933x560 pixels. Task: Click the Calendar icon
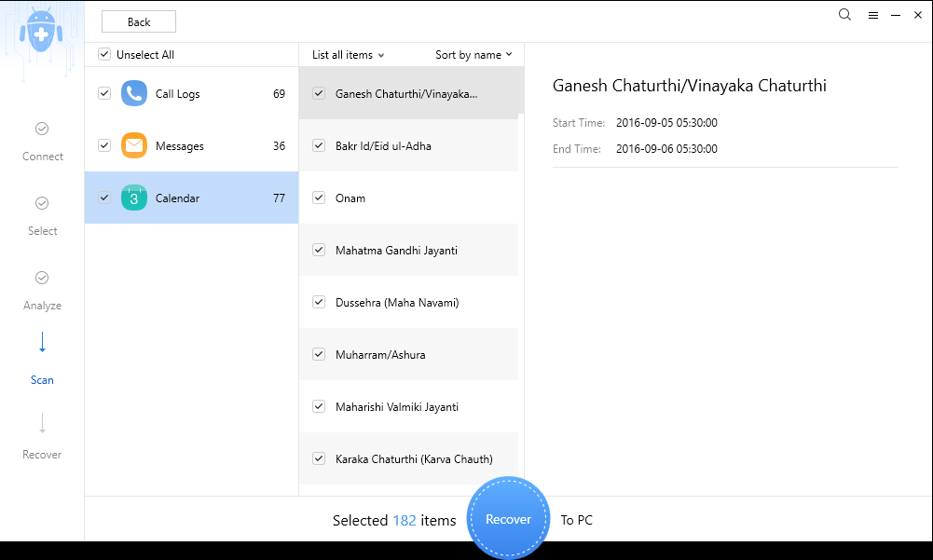pos(134,198)
